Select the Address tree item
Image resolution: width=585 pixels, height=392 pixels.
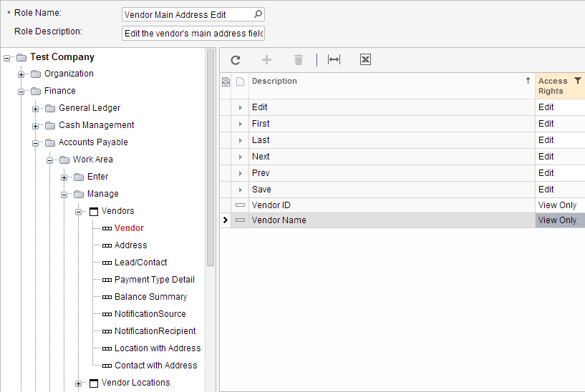tap(130, 245)
